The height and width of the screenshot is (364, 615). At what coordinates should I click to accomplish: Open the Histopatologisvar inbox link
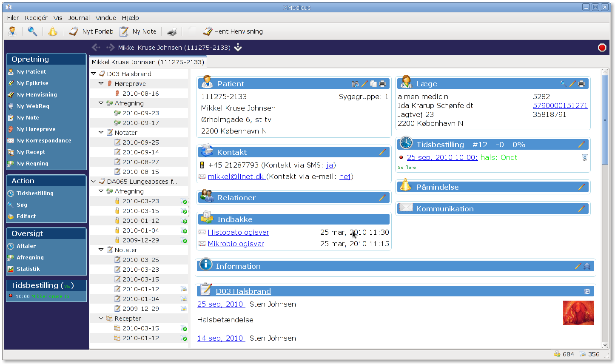[238, 232]
